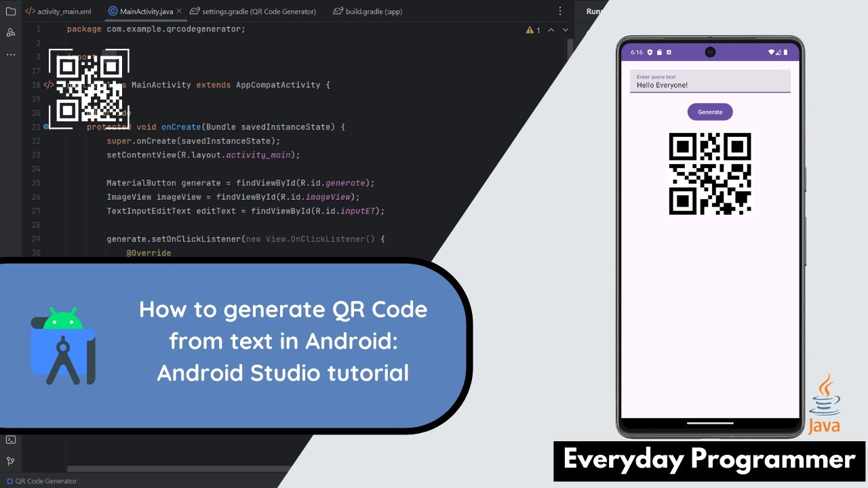Click 'onCreate' method name in code
Viewport: 868px width, 488px height.
(x=181, y=127)
